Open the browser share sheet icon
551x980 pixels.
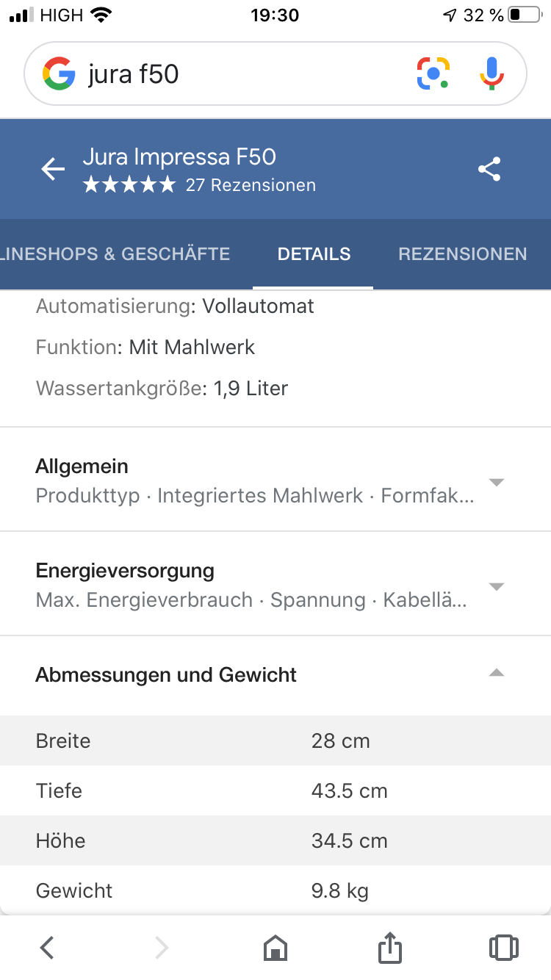(x=390, y=947)
